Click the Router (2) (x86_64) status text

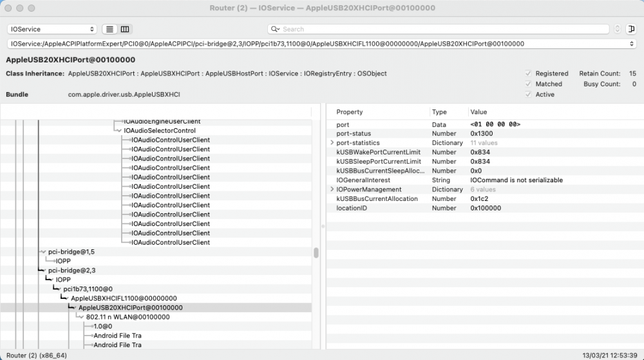click(x=37, y=355)
